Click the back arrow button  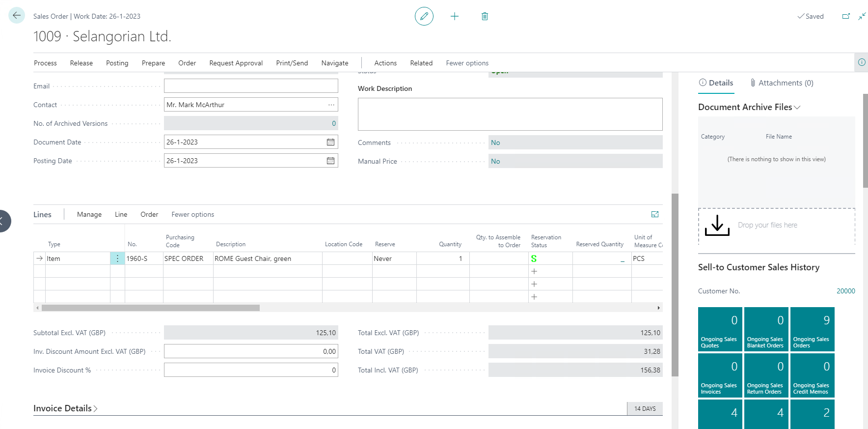click(17, 15)
